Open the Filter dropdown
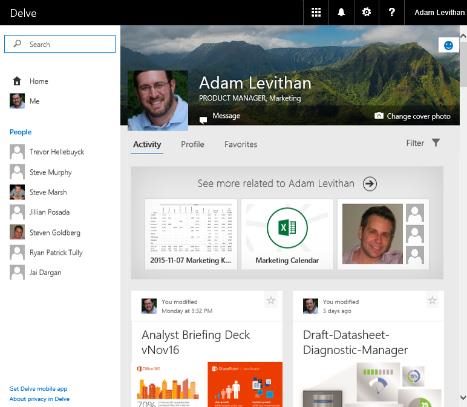 coord(415,143)
